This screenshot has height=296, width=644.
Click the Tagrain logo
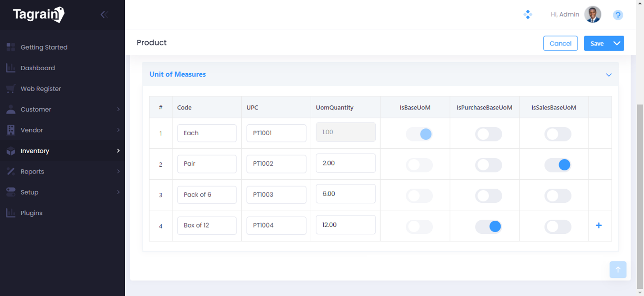point(39,15)
